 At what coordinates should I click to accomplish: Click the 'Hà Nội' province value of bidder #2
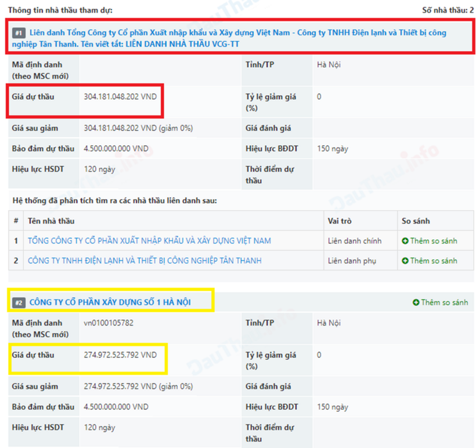click(x=329, y=323)
